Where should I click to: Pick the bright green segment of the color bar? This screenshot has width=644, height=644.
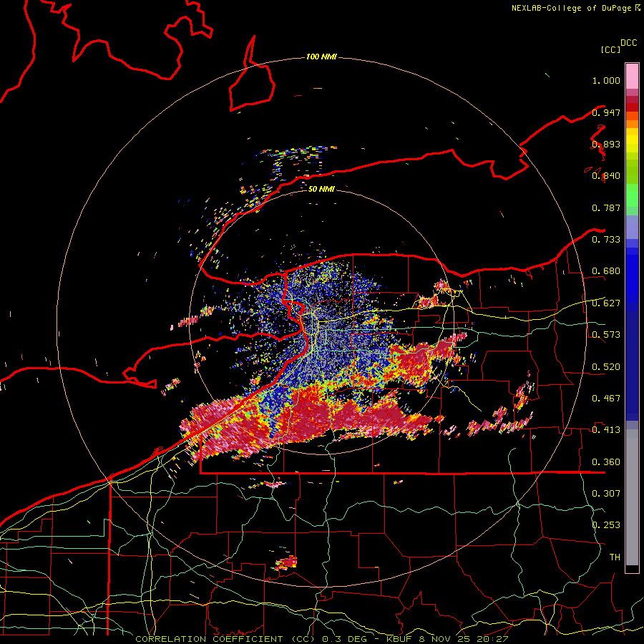coord(632,195)
